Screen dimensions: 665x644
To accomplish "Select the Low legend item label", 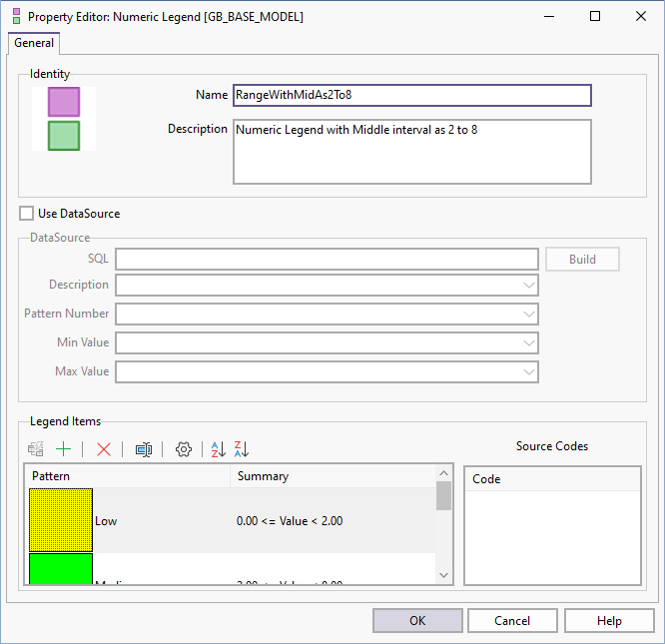I will click(x=106, y=521).
